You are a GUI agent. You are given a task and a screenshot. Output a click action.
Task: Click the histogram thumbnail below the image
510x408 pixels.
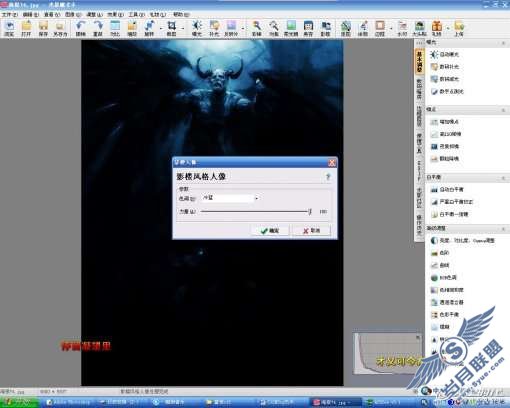(387, 353)
